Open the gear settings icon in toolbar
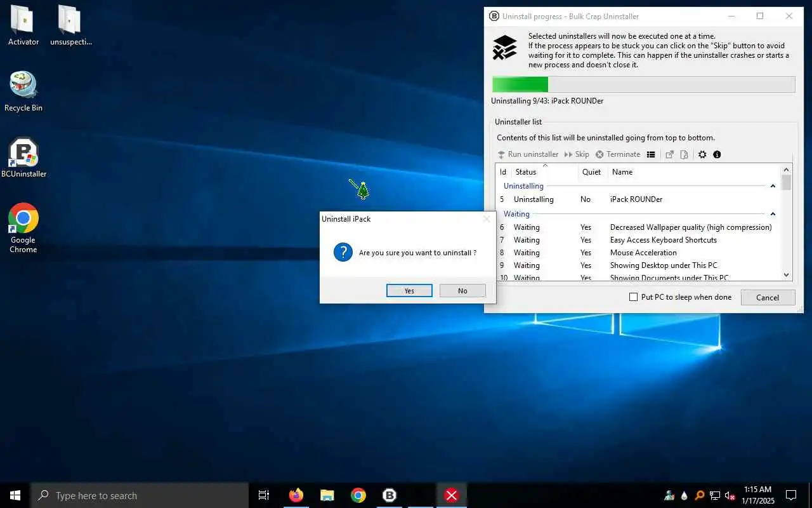Image resolution: width=812 pixels, height=508 pixels. 702,154
